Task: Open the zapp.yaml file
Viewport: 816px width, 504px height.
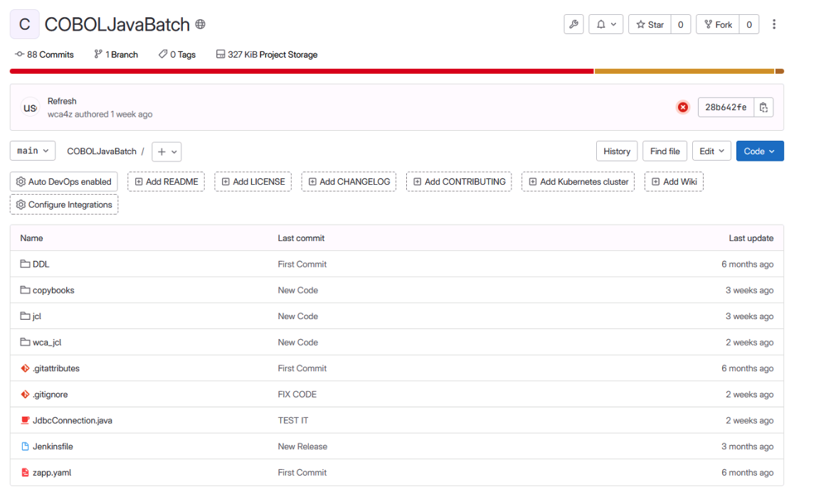Action: point(52,472)
